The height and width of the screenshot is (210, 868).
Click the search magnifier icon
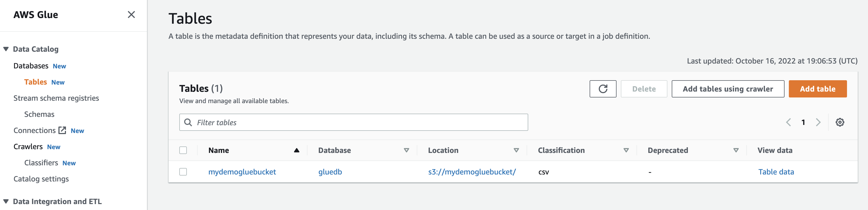(x=188, y=122)
